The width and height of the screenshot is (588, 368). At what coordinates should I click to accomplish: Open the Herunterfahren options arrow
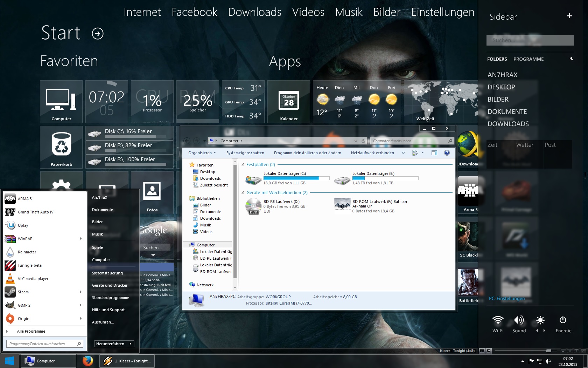(x=130, y=344)
